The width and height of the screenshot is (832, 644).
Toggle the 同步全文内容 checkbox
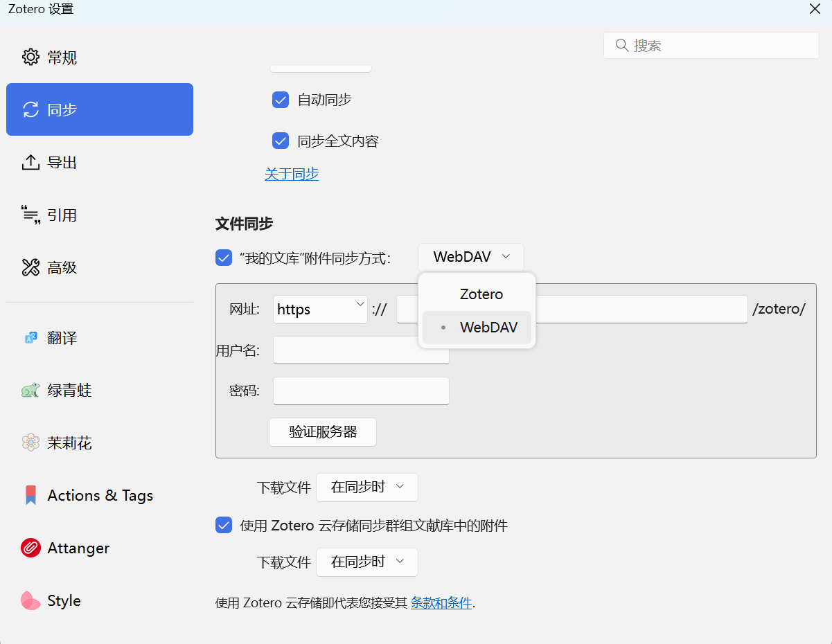pos(281,141)
